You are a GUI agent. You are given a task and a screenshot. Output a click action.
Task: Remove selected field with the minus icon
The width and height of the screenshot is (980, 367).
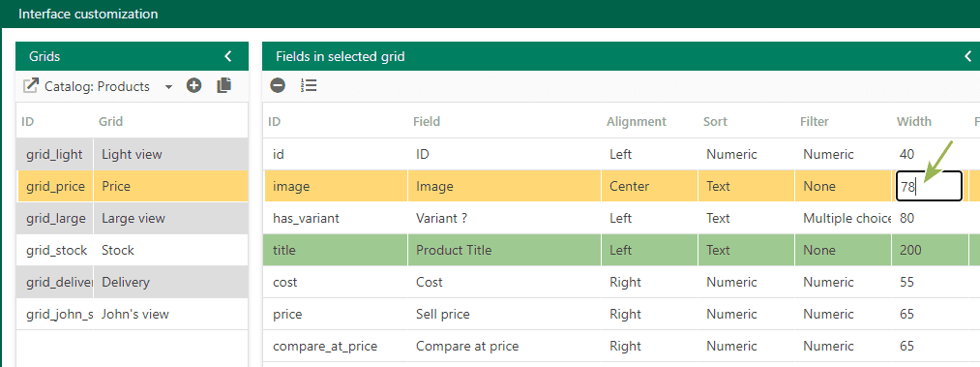coord(278,85)
